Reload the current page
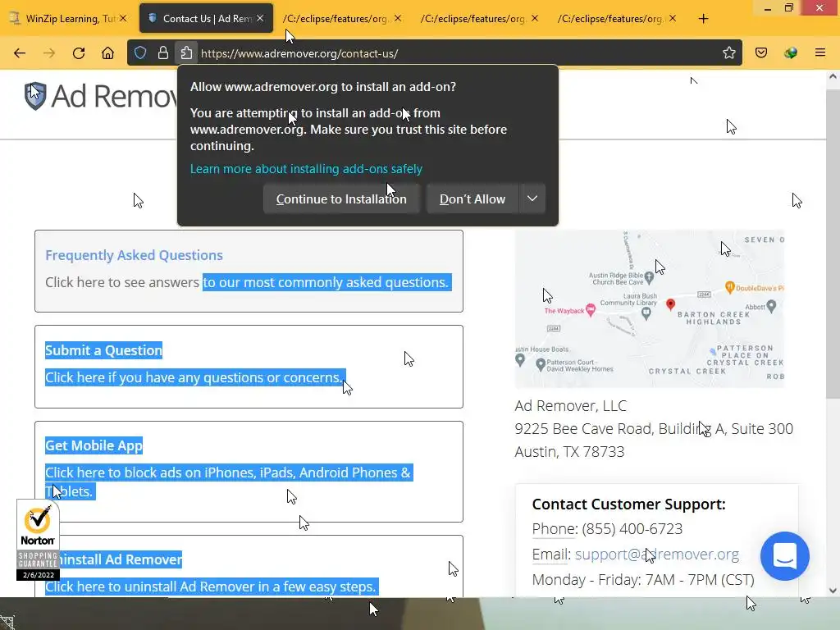 [79, 53]
